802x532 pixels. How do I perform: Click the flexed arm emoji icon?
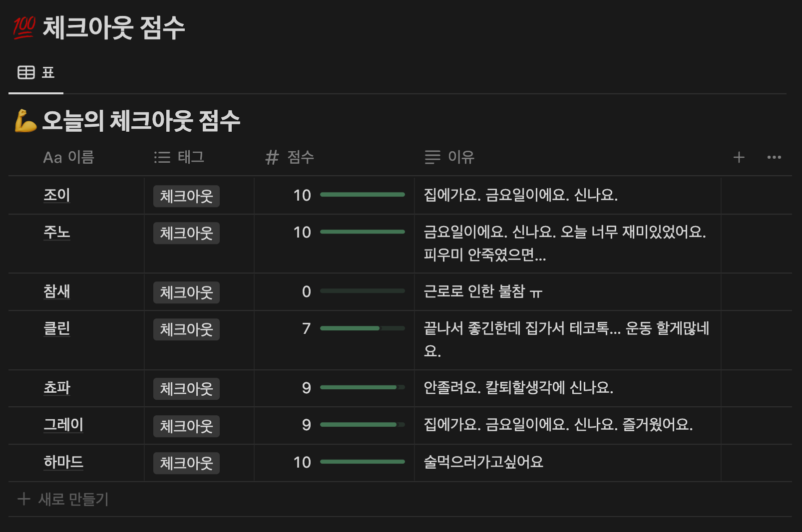[x=25, y=121]
